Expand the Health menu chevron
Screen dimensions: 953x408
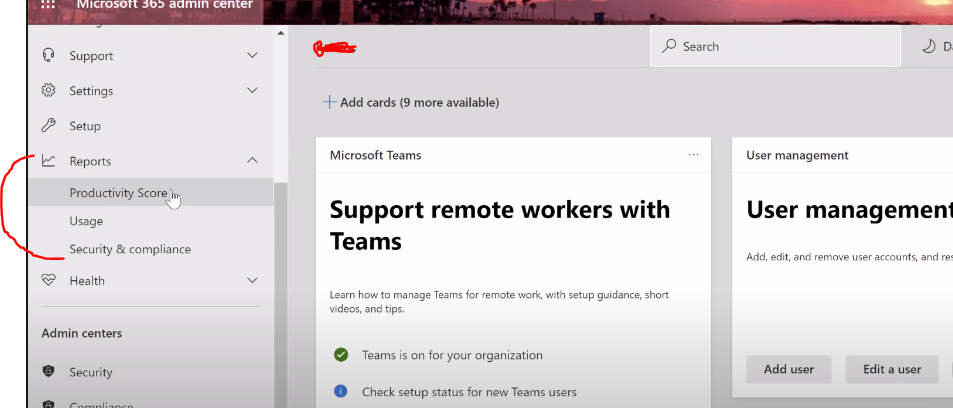(x=252, y=280)
